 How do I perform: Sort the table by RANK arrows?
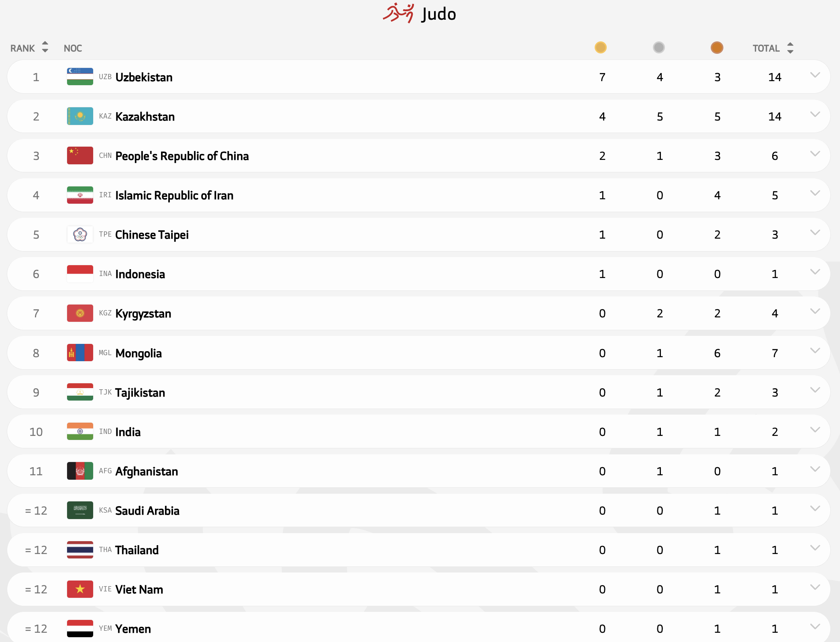coord(45,47)
